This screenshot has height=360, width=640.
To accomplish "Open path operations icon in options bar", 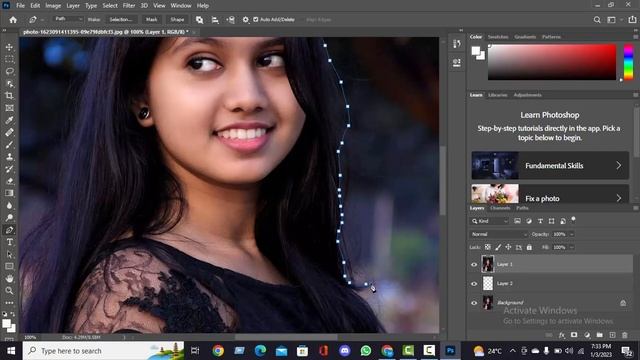I will coord(199,20).
